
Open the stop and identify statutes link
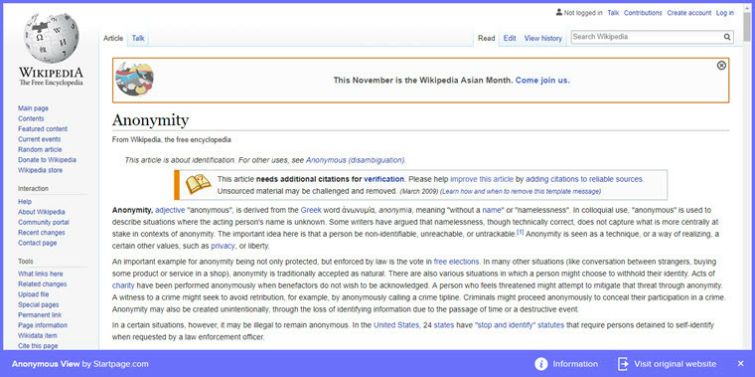[x=519, y=325]
